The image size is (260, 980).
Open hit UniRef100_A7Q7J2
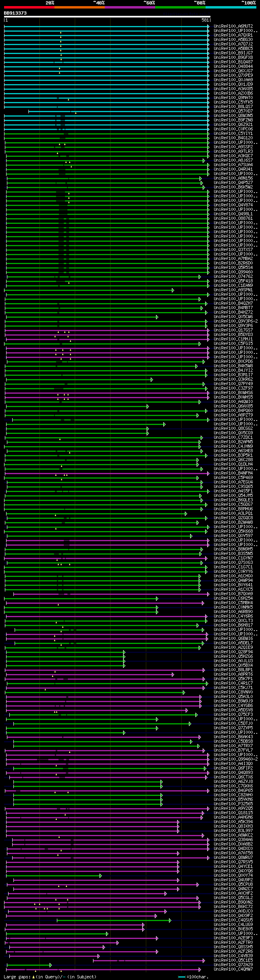tap(233, 44)
